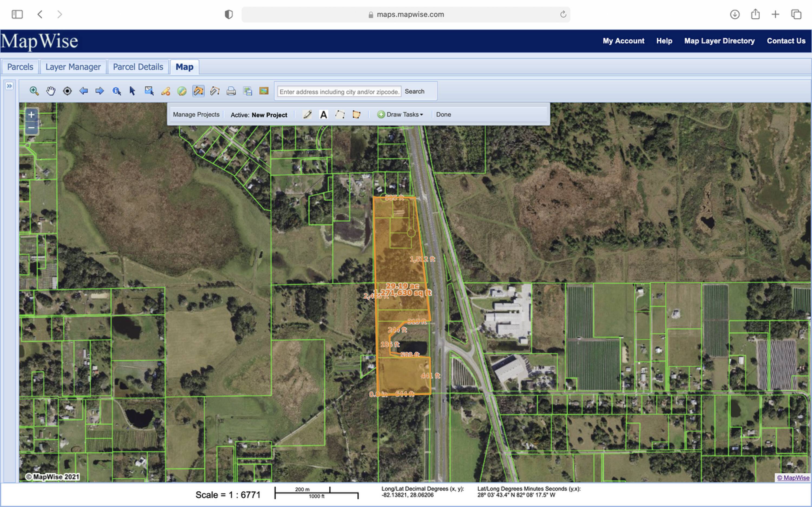Image resolution: width=812 pixels, height=507 pixels.
Task: Click Done in drawing toolbar
Action: point(443,115)
